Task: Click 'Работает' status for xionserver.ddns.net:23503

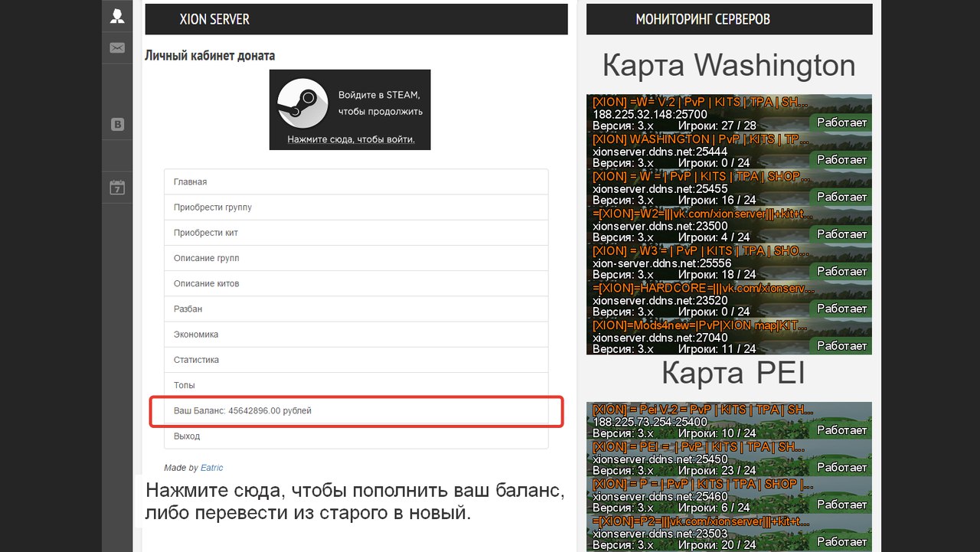Action: click(x=841, y=541)
